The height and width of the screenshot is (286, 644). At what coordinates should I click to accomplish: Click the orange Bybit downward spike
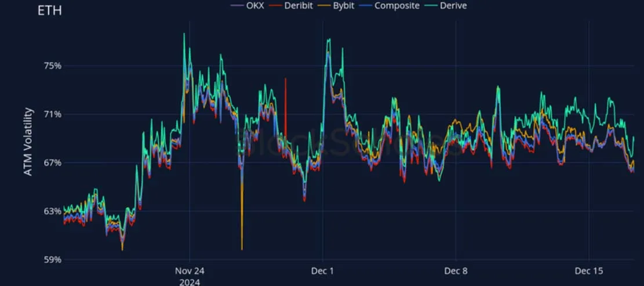click(x=242, y=213)
